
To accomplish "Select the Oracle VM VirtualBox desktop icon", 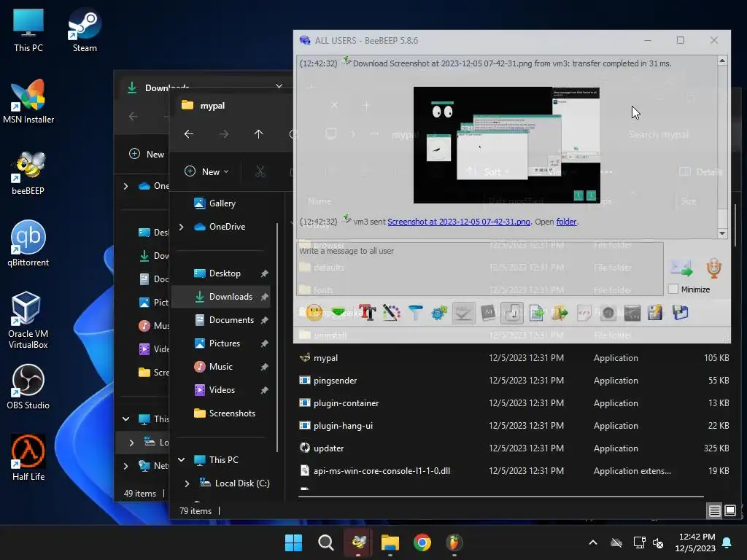I will tap(28, 320).
